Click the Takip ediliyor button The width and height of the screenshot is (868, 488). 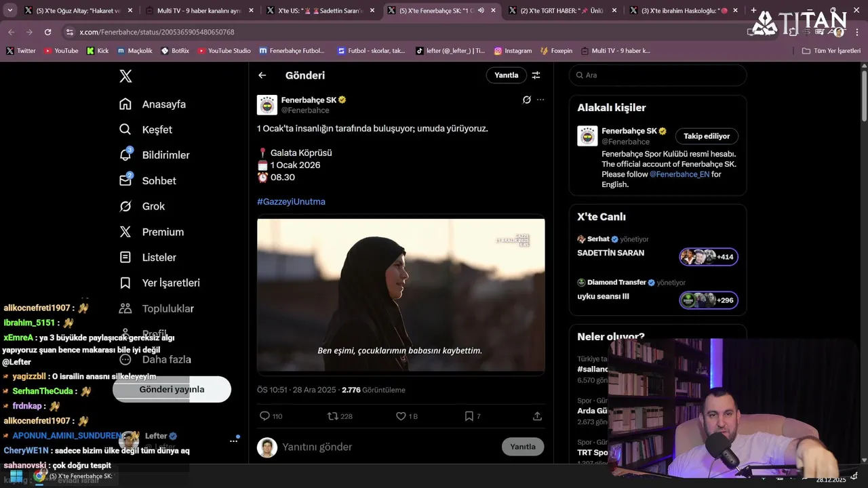[707, 136]
